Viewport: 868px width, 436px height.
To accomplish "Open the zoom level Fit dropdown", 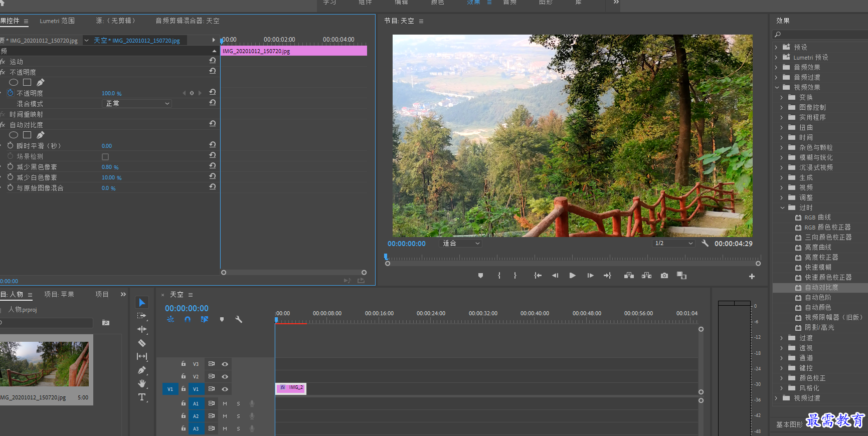I will (x=460, y=243).
